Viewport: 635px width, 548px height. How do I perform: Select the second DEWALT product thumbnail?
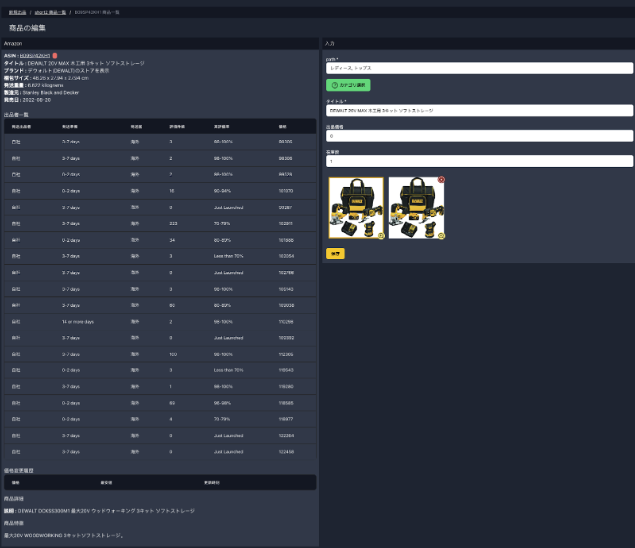tap(417, 208)
